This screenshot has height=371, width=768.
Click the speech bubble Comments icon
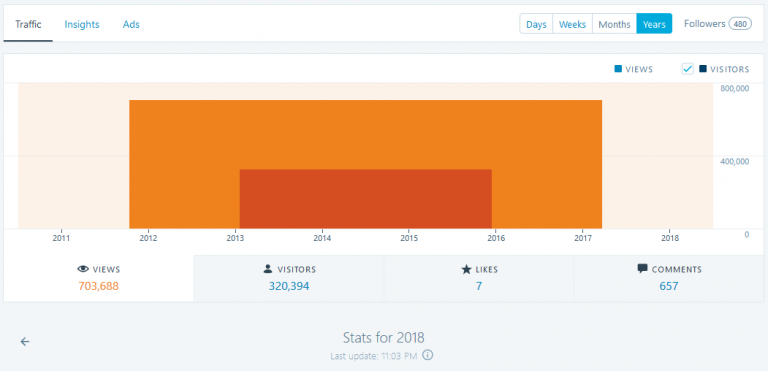click(643, 269)
